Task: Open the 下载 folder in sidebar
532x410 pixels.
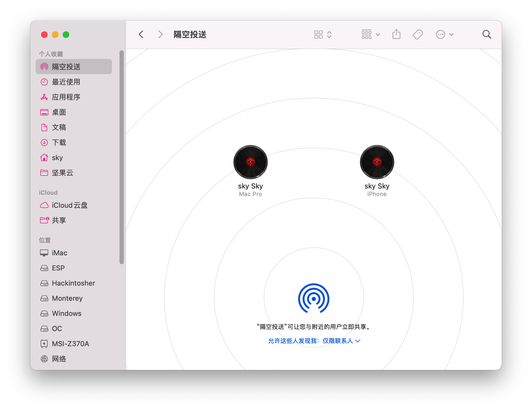Action: [59, 143]
